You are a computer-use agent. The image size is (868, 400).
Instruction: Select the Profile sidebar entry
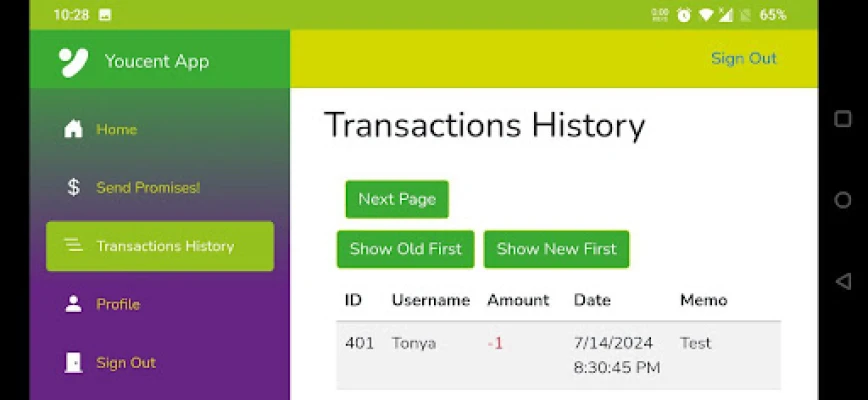point(118,304)
